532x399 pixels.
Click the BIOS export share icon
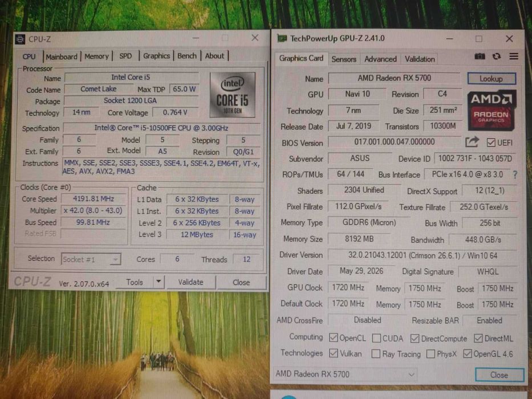(x=472, y=142)
